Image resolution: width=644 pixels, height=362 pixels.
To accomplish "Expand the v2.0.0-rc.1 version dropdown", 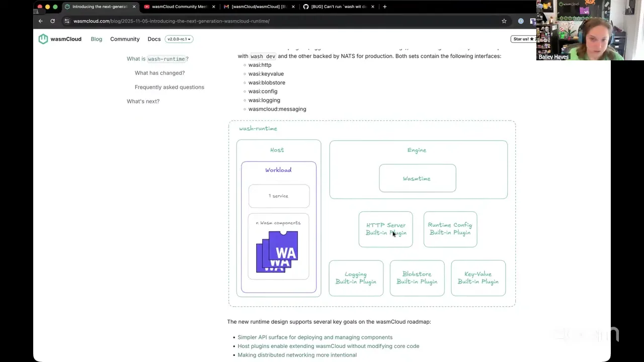I will (179, 39).
